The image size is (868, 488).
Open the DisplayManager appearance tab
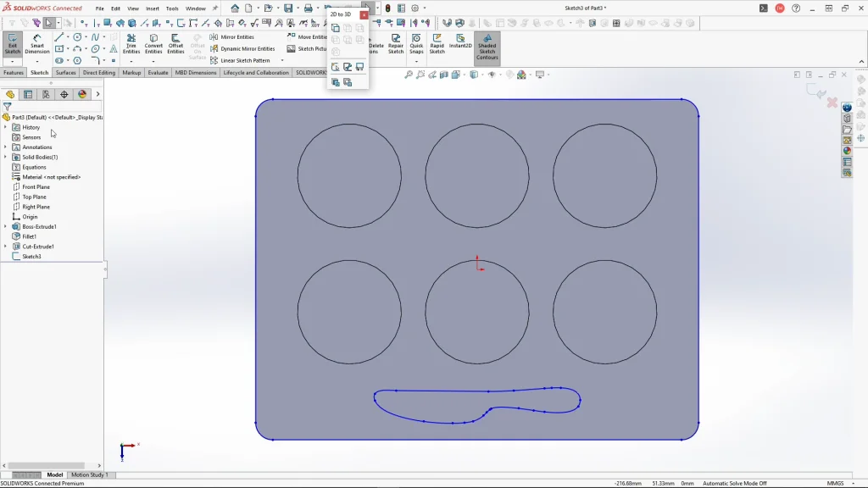coord(82,94)
